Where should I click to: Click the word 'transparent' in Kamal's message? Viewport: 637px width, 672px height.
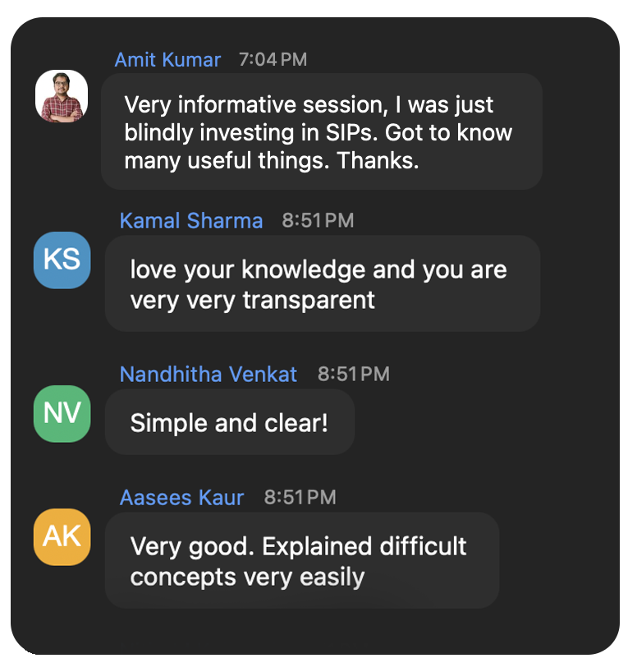pos(309,300)
